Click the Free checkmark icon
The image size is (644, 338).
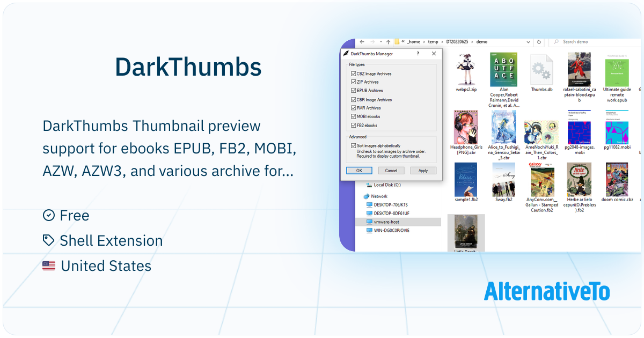[x=48, y=215]
